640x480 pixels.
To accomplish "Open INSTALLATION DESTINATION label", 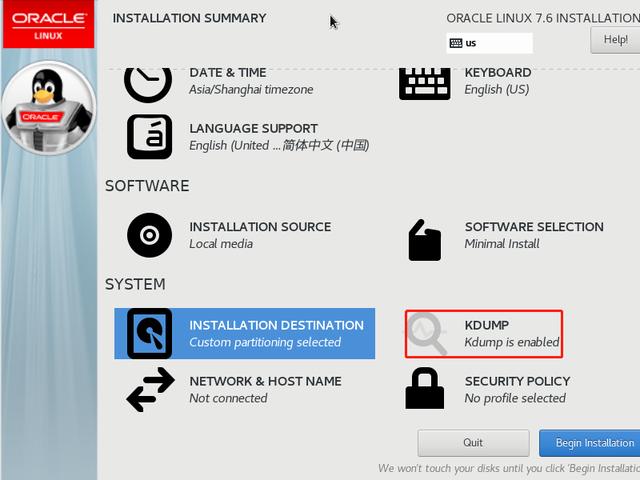I will point(276,325).
